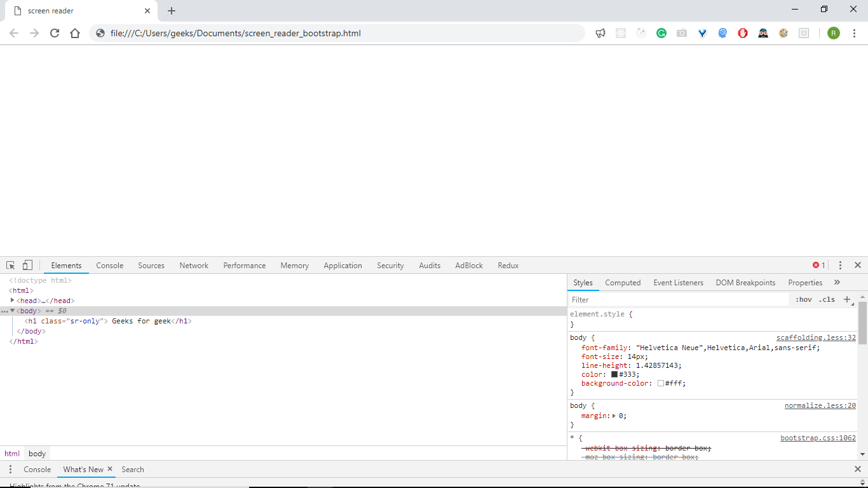
Task: Expand the head element in DOM tree
Action: 12,300
